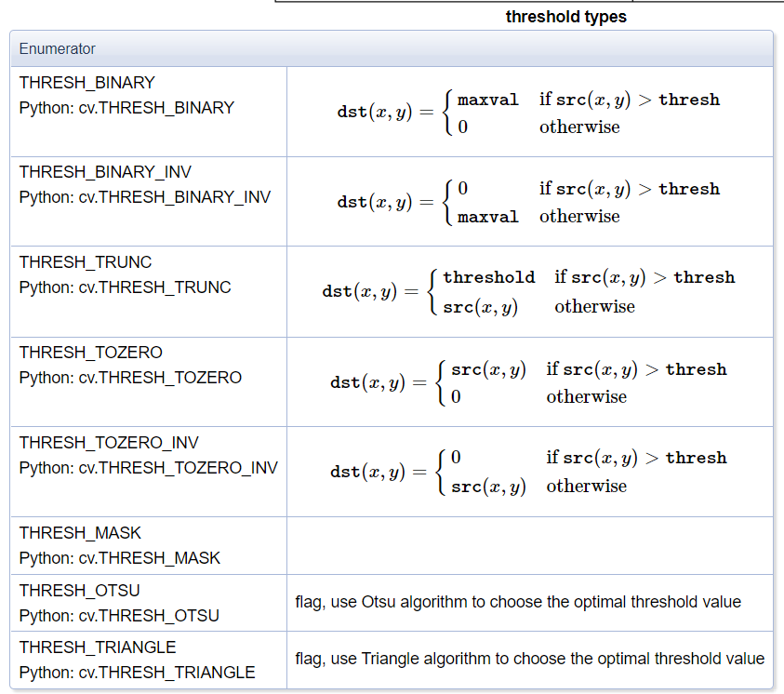The height and width of the screenshot is (694, 784).
Task: Click the Triangle algorithm description text
Action: (x=529, y=659)
